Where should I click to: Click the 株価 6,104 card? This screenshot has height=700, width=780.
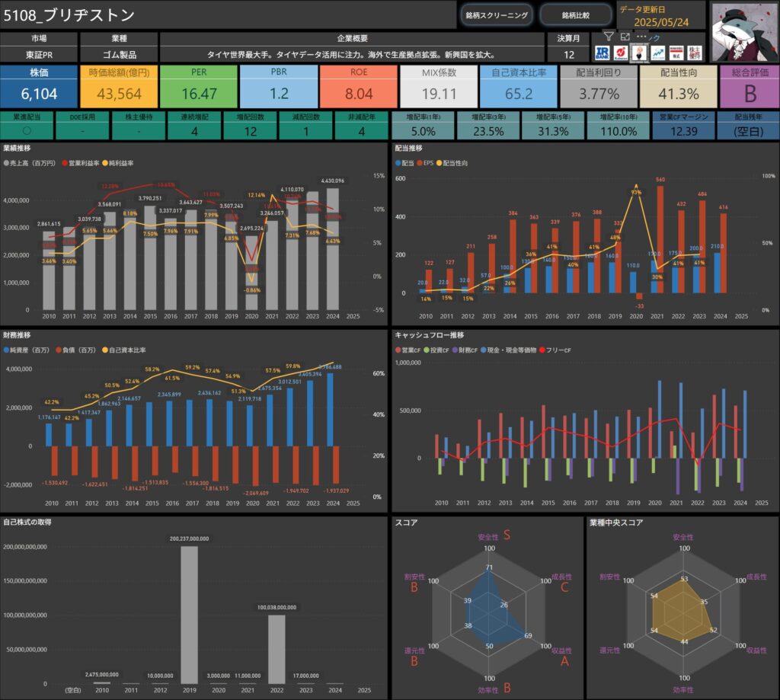pos(39,87)
